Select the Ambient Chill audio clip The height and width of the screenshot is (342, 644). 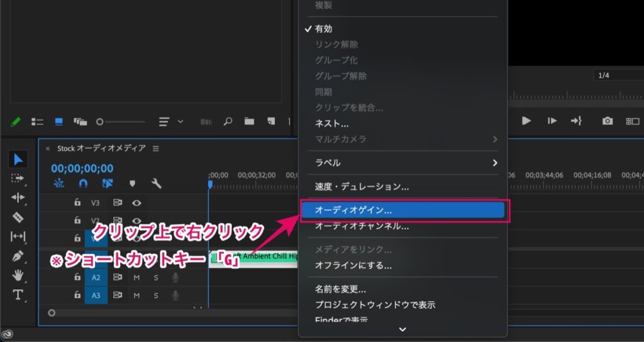253,258
